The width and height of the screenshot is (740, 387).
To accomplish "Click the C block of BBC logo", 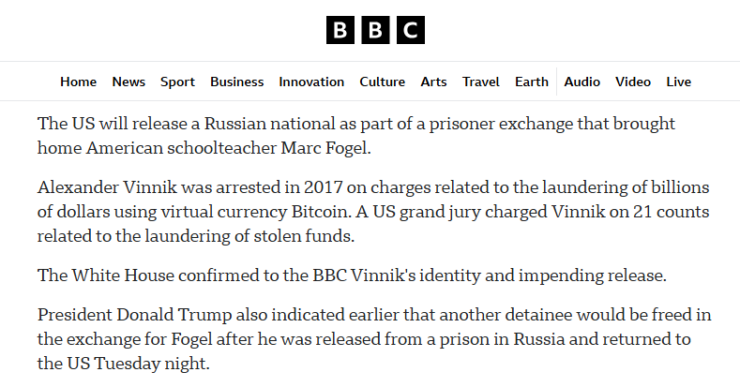I will (411, 30).
